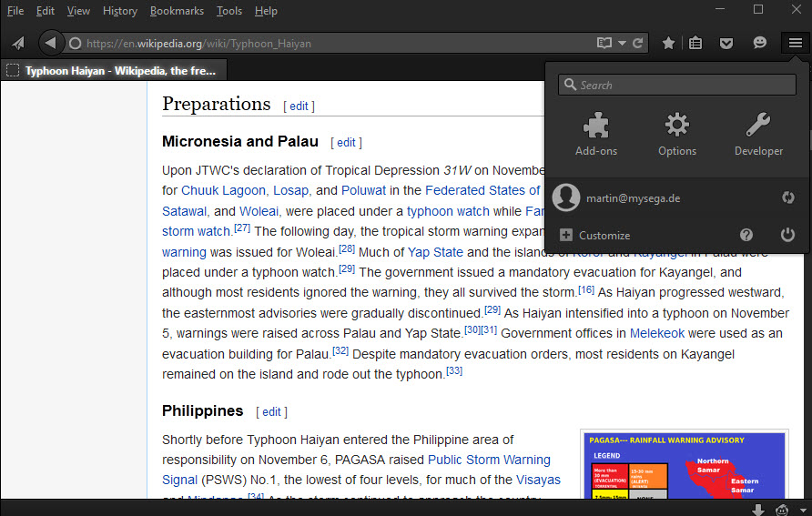The image size is (812, 516).
Task: Click edit link beside Micronesia and Palau
Action: (347, 143)
